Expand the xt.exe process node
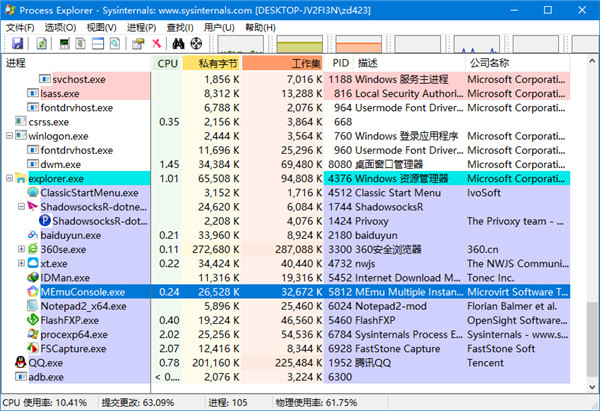Screen dimensions: 600x411 21,263
